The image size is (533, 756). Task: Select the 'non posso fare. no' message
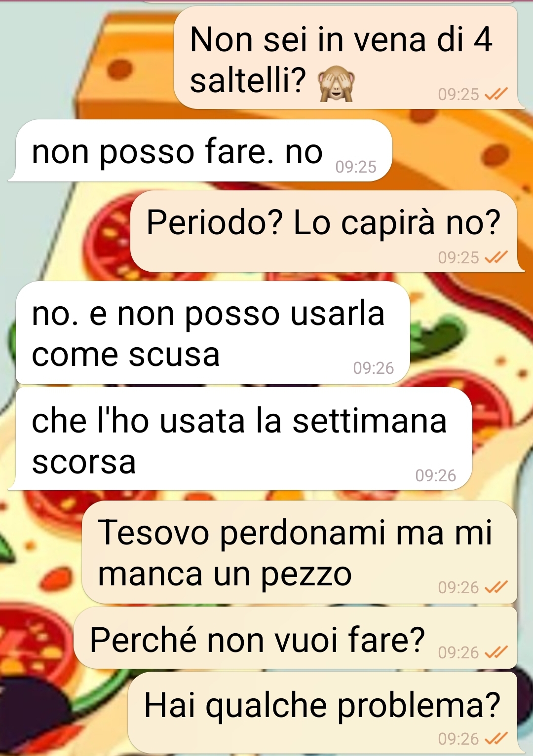tap(203, 150)
